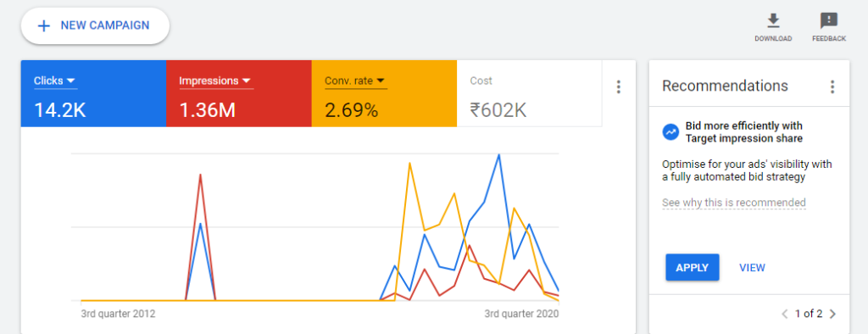The image size is (868, 334).
Task: Open chart card three-dot menu
Action: point(618,87)
